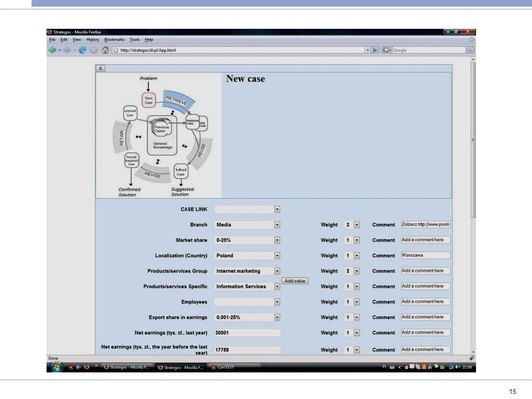532x399 pixels.
Task: Open the Net earnings last year Weight dropdown
Action: (x=356, y=333)
